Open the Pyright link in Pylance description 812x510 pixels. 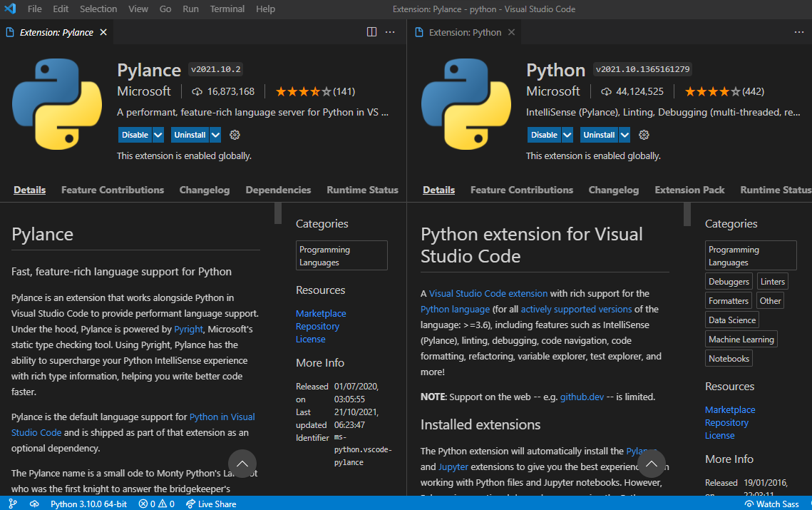coord(188,329)
